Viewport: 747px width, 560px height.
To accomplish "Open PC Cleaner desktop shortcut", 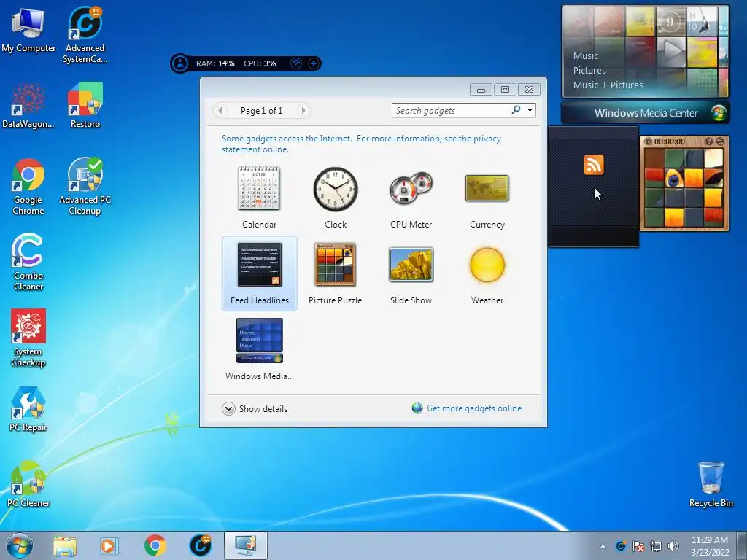I will (28, 485).
